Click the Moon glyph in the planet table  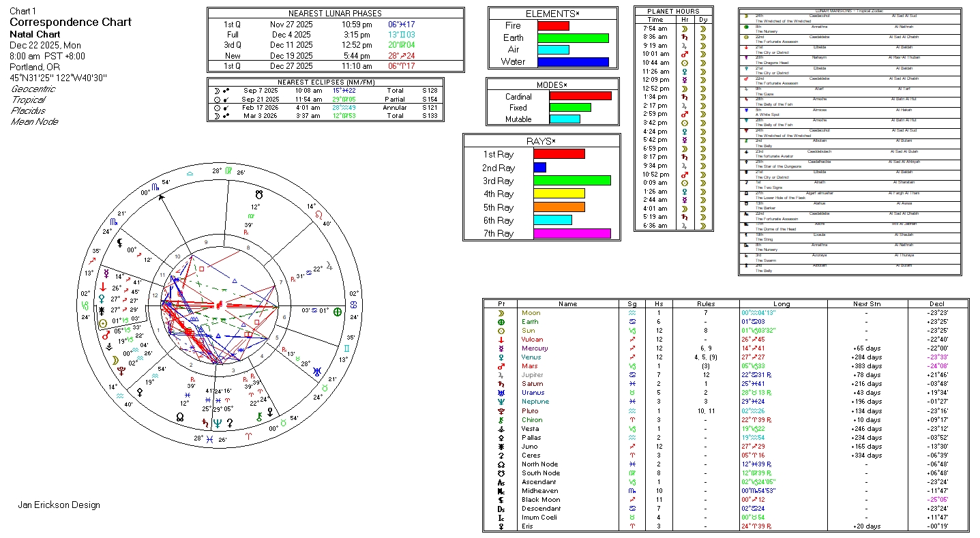pyautogui.click(x=501, y=313)
